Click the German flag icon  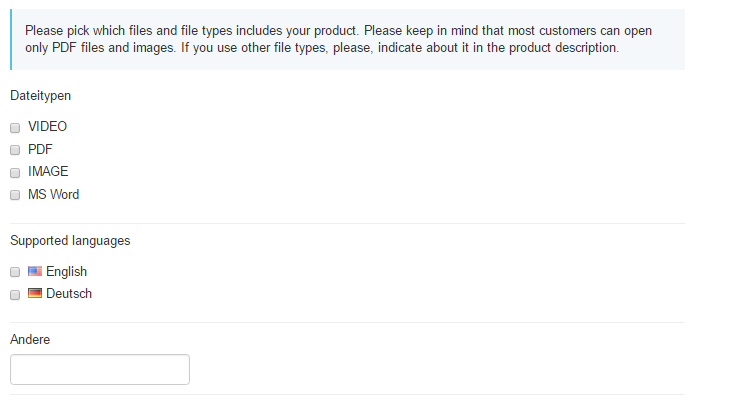[35, 293]
